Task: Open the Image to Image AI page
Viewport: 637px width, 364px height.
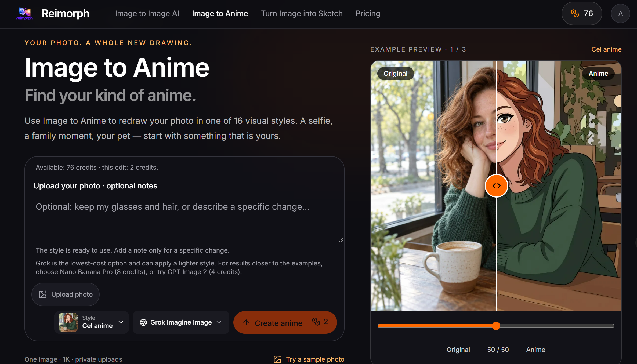Action: click(147, 13)
